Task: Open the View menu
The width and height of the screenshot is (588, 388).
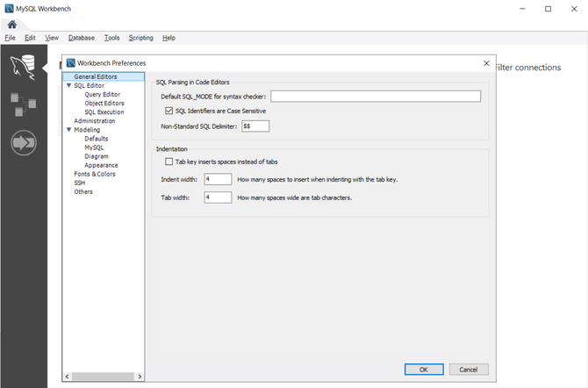Action: [x=52, y=38]
